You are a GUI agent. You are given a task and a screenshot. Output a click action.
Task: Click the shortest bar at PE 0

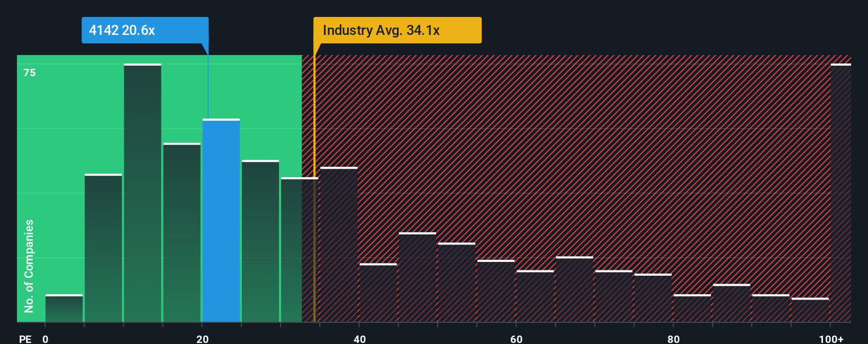tap(64, 308)
